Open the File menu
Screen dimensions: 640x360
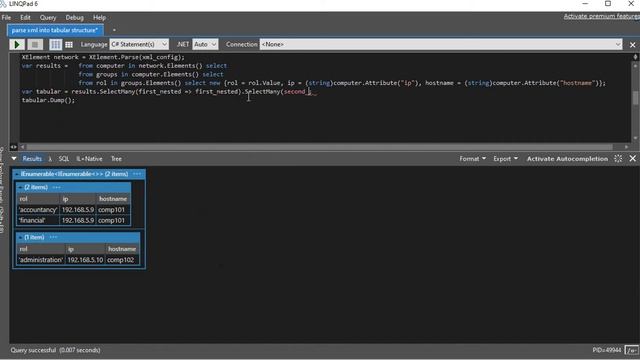coord(6,18)
